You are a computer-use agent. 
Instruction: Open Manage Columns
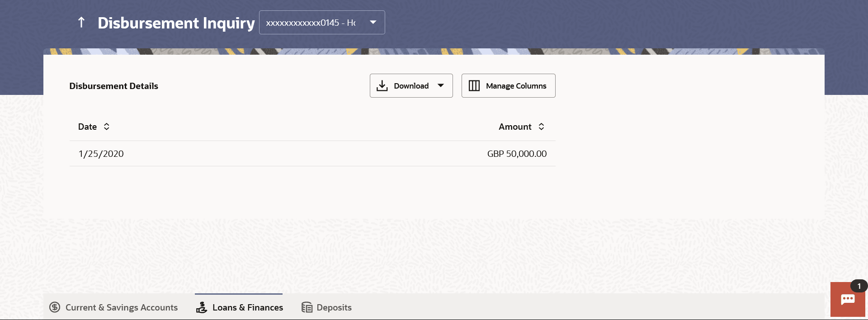coord(509,86)
